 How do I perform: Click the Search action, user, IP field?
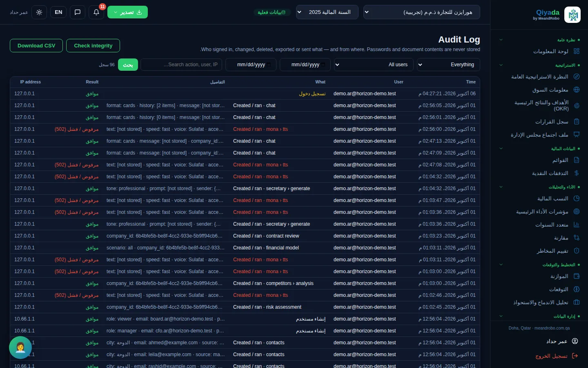coord(181,65)
